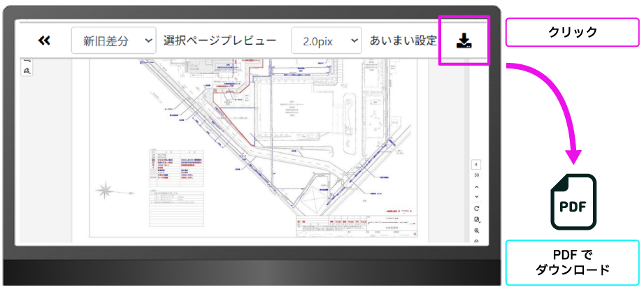This screenshot has height=294, width=644.
Task: Collapse panel with double left chevron icon
Action: (x=44, y=41)
